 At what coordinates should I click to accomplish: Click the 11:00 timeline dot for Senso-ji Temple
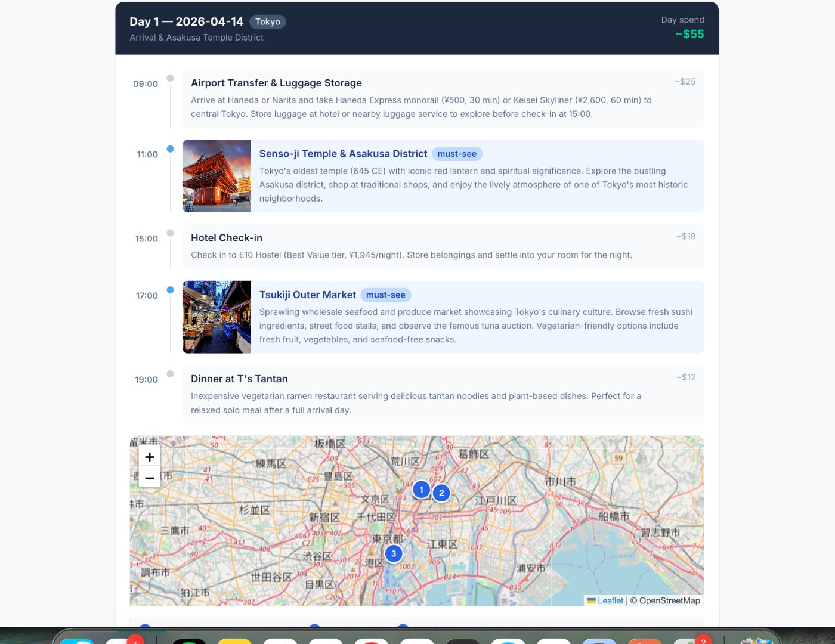point(170,149)
